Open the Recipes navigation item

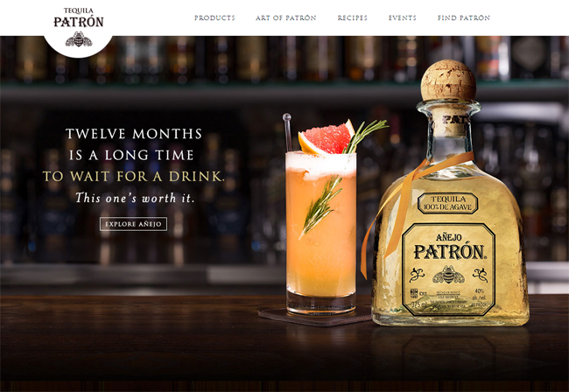(353, 17)
